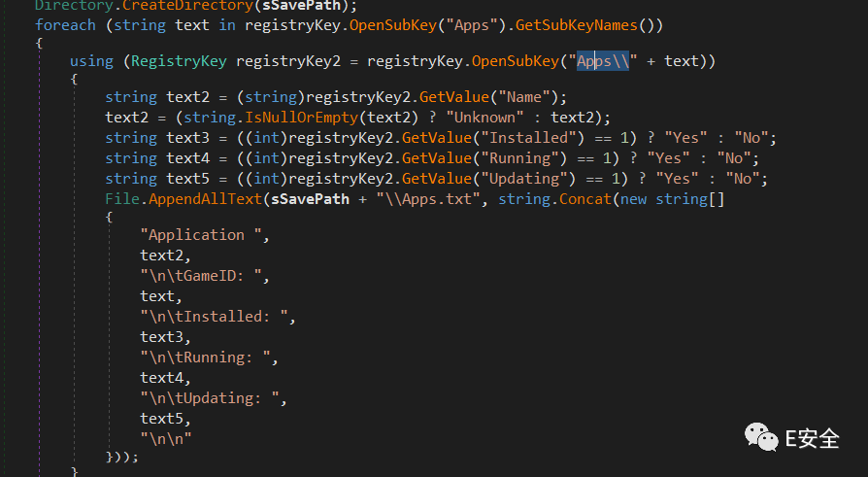Screen dimensions: 868x477
Task: Click the "\\Apps.txt" file name string
Action: pos(428,199)
